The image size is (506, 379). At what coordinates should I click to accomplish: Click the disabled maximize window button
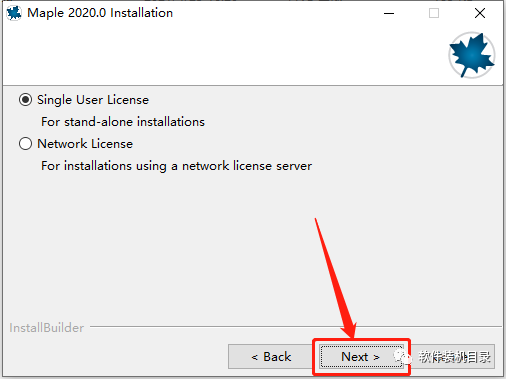434,13
